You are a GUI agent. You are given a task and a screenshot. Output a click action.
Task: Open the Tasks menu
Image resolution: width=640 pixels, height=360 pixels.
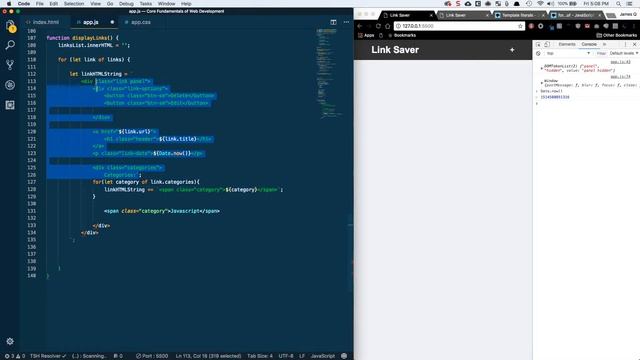tap(146, 4)
